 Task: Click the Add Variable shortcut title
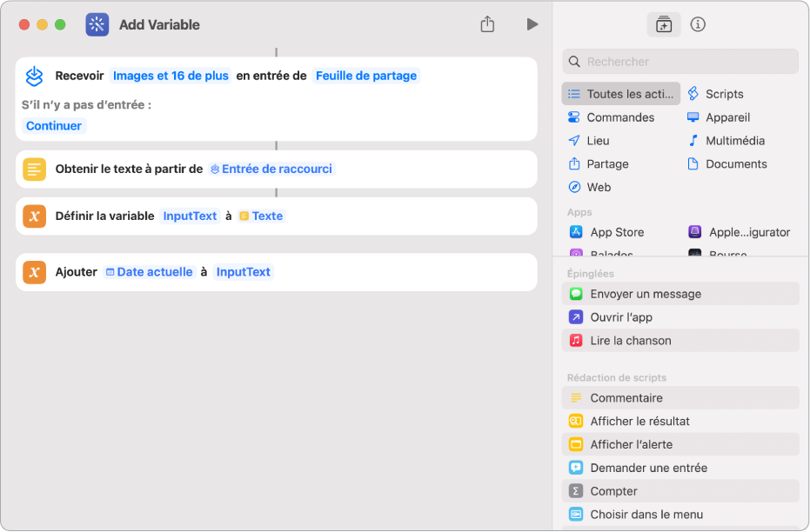tap(159, 24)
